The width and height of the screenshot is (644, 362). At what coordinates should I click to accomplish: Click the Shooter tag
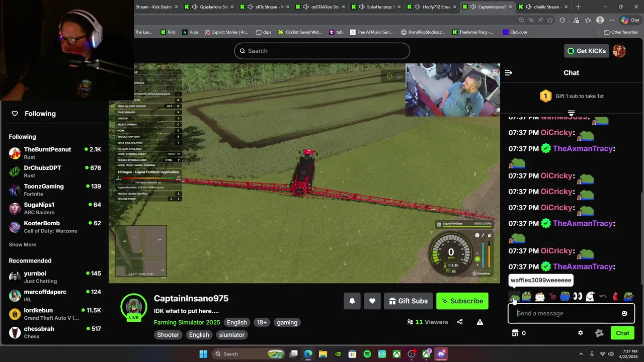pos(168,335)
